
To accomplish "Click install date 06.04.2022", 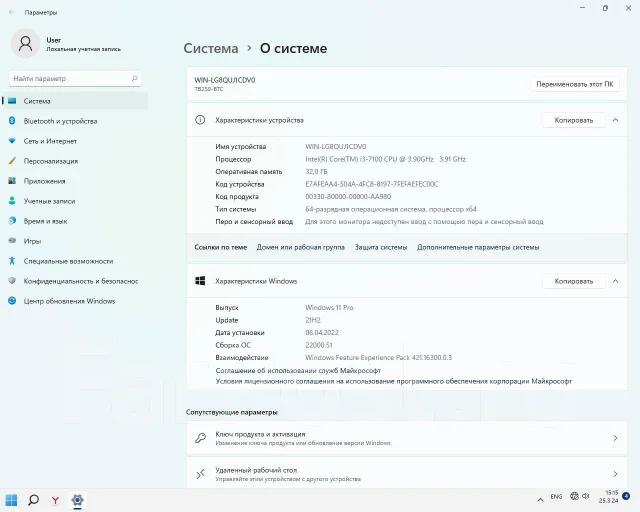I will (x=322, y=332).
